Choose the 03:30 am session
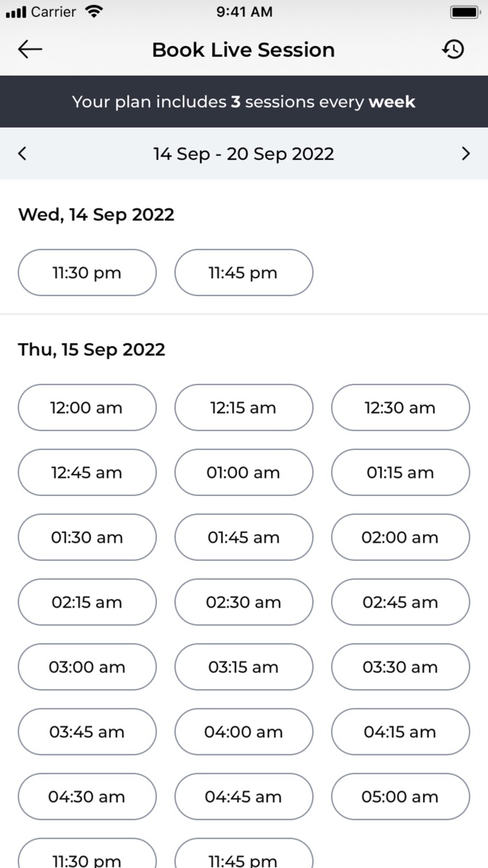Screen dimensions: 488x868 (x=400, y=667)
